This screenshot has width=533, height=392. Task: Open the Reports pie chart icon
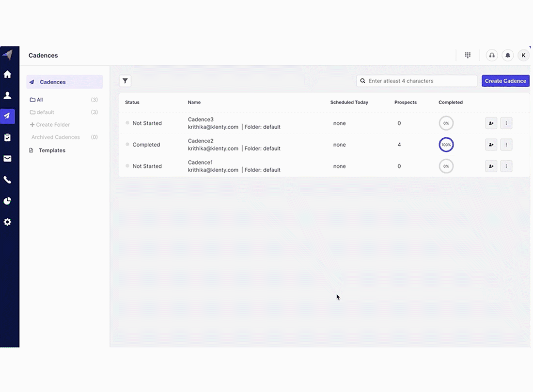[7, 201]
